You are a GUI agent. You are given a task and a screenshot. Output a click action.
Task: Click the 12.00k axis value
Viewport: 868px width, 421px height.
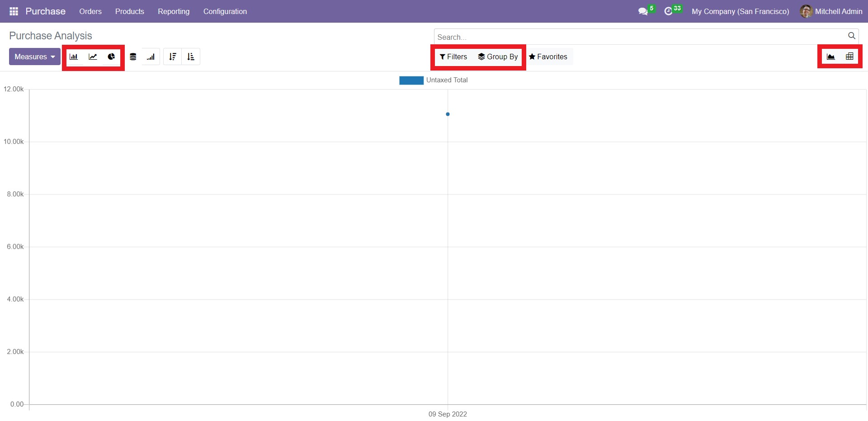pyautogui.click(x=14, y=89)
